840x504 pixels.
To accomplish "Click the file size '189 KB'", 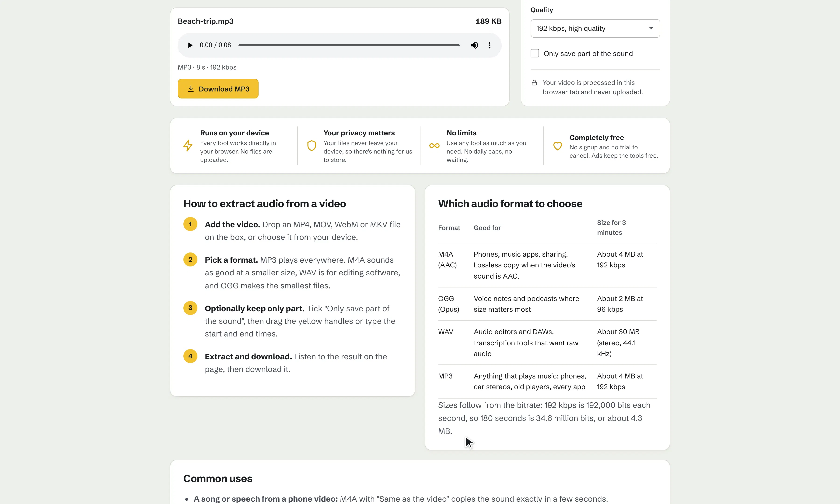I will 488,21.
